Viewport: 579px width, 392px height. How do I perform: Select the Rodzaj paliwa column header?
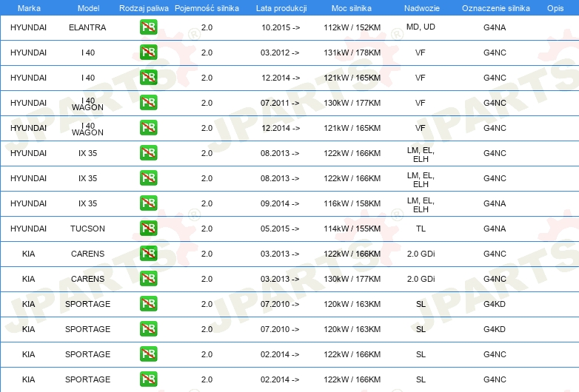pos(144,7)
